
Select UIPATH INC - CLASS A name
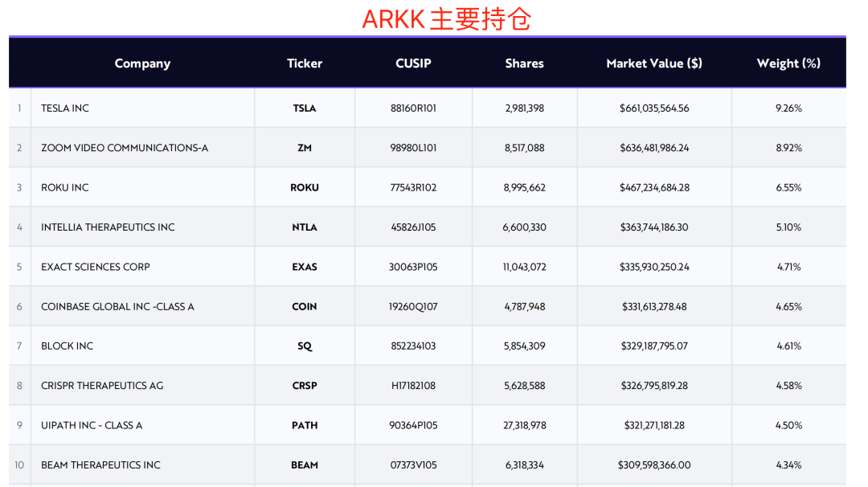(92, 426)
